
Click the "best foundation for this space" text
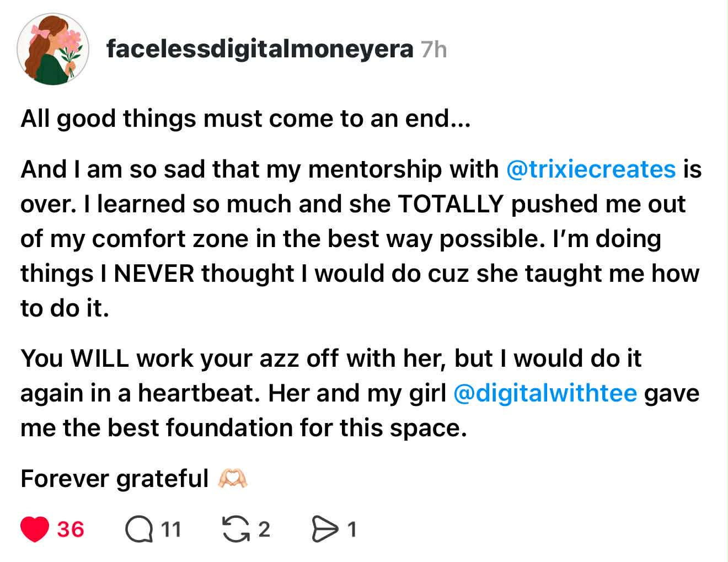[287, 428]
